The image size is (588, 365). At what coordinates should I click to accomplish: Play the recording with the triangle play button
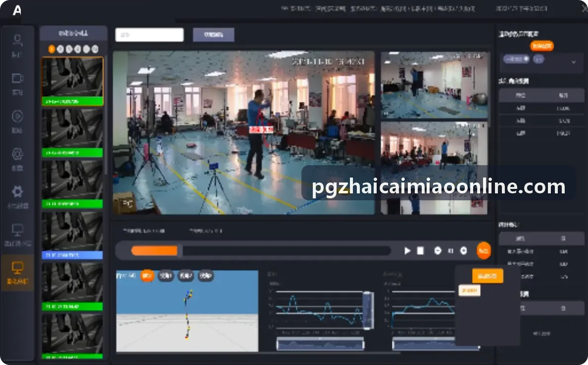(x=407, y=251)
